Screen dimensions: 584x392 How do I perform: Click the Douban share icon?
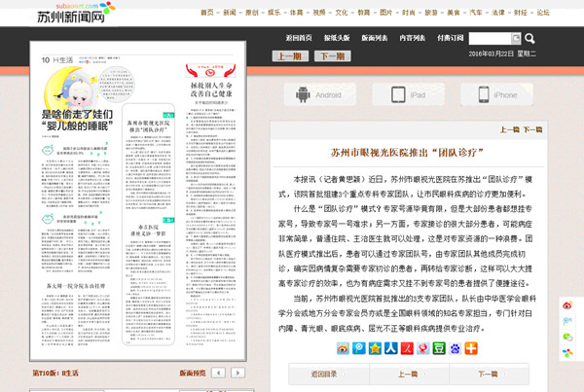pos(438,348)
